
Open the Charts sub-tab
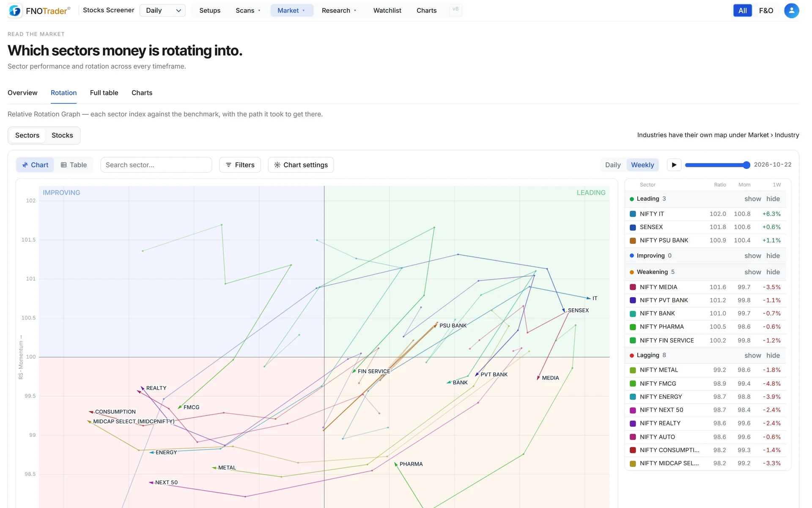[x=142, y=93]
